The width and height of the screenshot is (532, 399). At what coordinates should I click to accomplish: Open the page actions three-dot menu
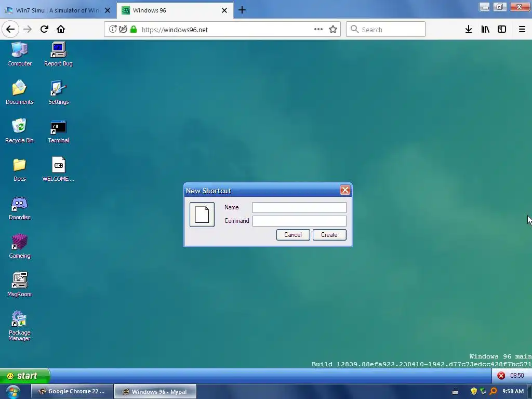point(318,29)
